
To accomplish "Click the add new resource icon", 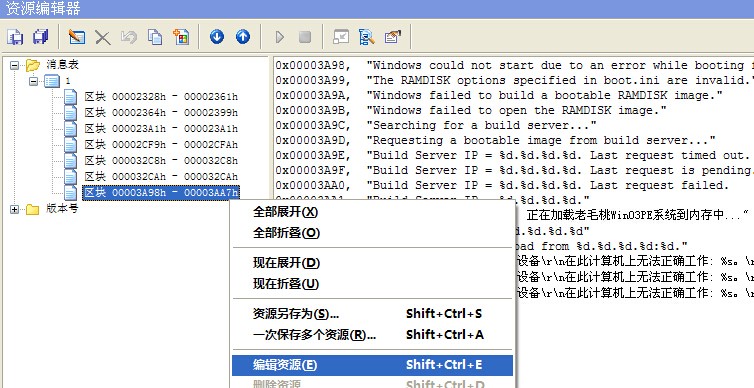I will [x=181, y=37].
